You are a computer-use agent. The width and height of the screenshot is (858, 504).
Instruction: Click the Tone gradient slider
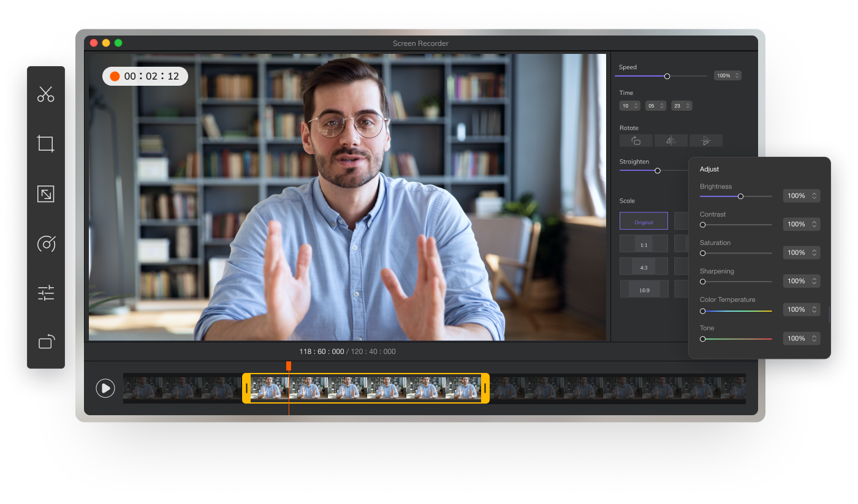[x=736, y=339]
